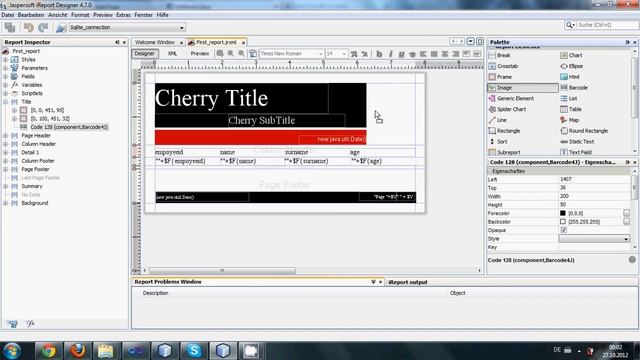Select the Column Footer tree item
The height and width of the screenshot is (360, 640).
pyautogui.click(x=38, y=161)
